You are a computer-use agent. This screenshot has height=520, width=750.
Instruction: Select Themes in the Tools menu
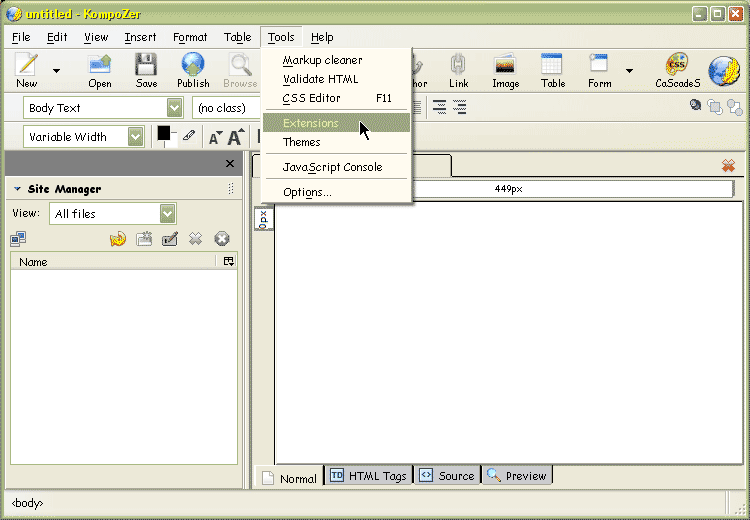pyautogui.click(x=336, y=142)
